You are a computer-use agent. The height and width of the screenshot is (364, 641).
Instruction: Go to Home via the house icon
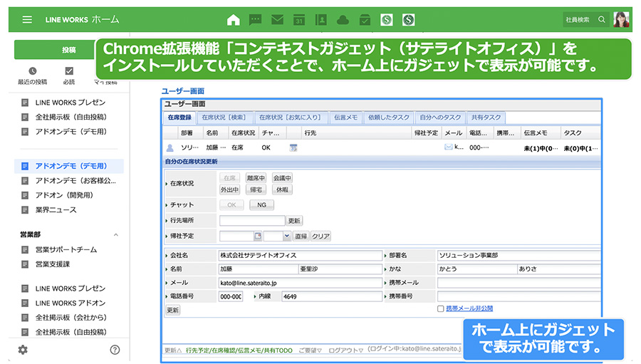234,20
